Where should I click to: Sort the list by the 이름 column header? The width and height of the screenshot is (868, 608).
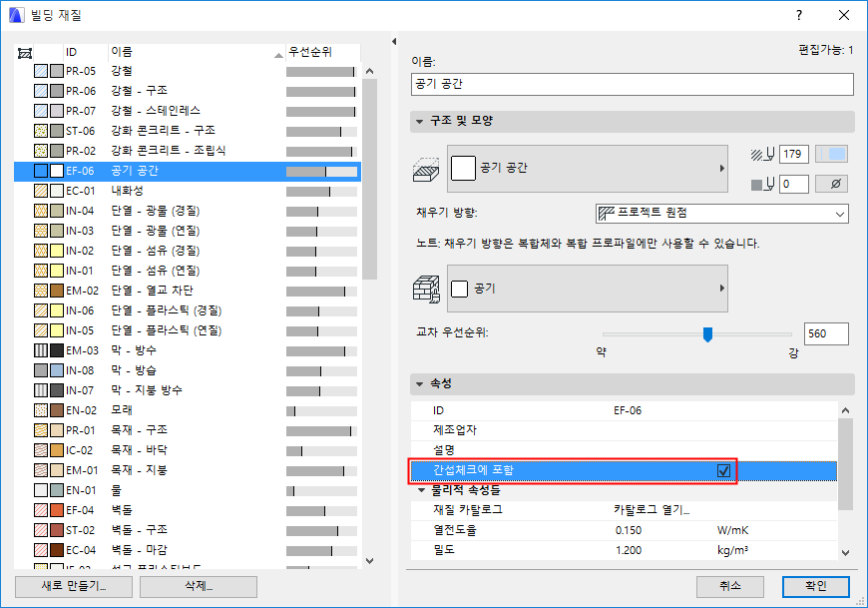(197, 52)
